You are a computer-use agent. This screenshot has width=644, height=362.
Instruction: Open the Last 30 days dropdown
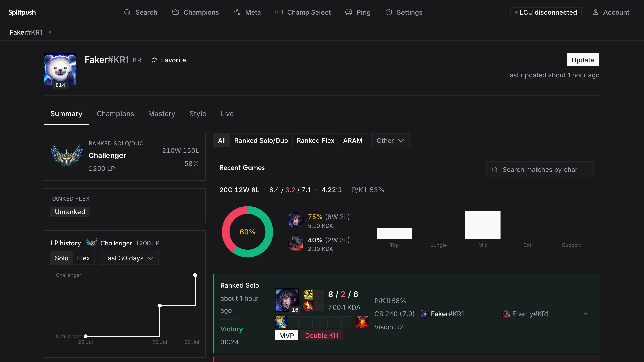tap(129, 258)
